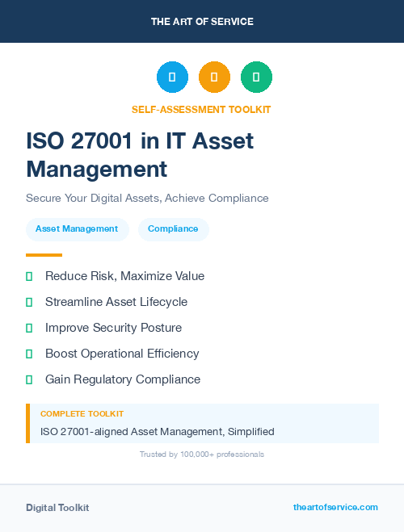Click the bullet icon beside Gain Regulatory Compliance
404x532 pixels.
(x=29, y=379)
